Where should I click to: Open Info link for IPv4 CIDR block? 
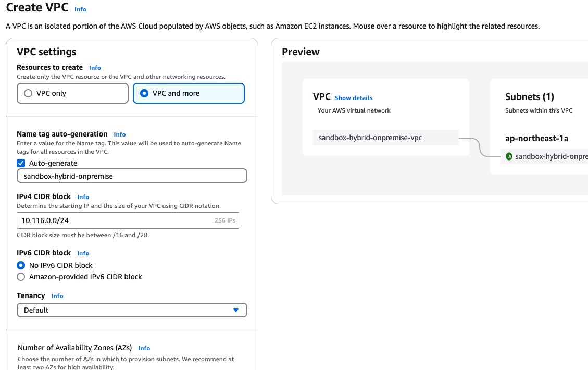(83, 197)
